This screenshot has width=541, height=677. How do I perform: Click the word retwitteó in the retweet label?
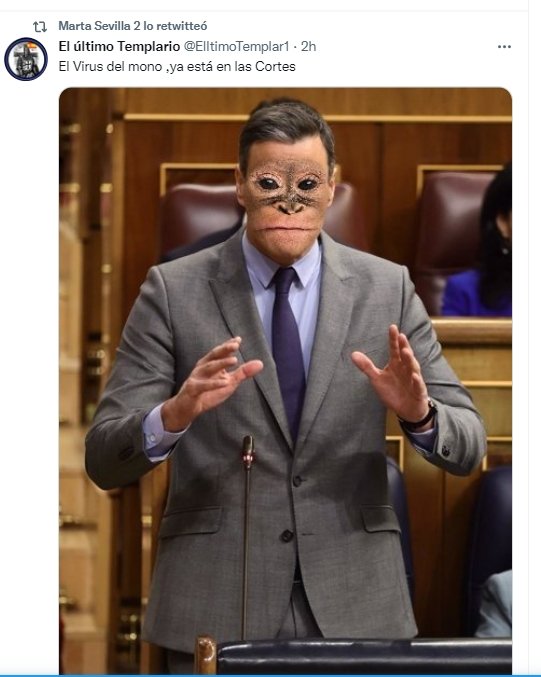[x=181, y=26]
